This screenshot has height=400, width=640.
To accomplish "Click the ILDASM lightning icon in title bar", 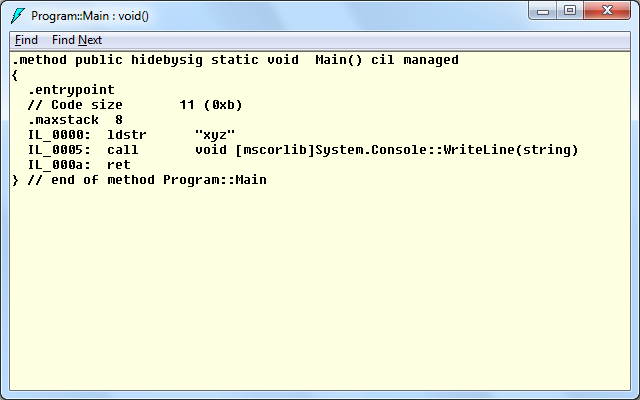I will point(17,16).
